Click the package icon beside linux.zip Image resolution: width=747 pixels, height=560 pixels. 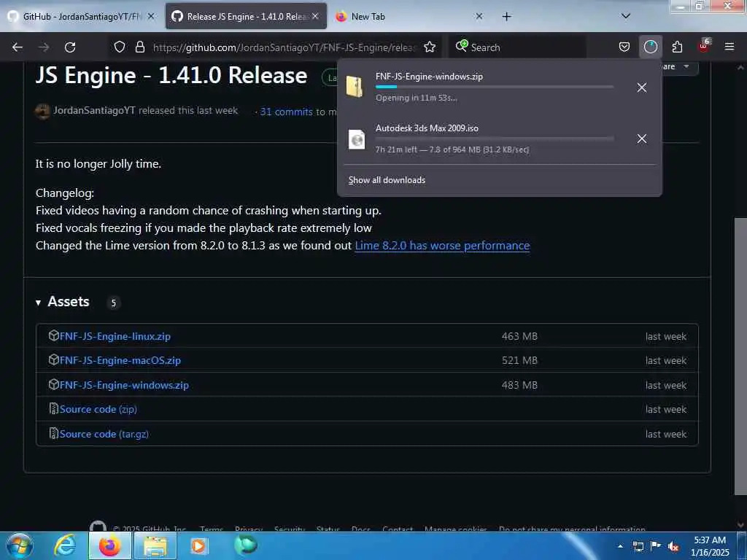pos(54,335)
